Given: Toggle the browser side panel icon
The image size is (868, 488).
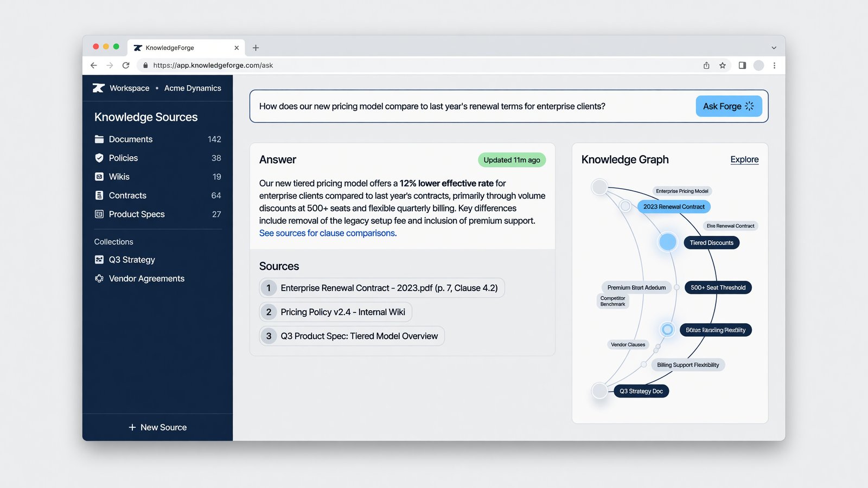Looking at the screenshot, I should 742,65.
